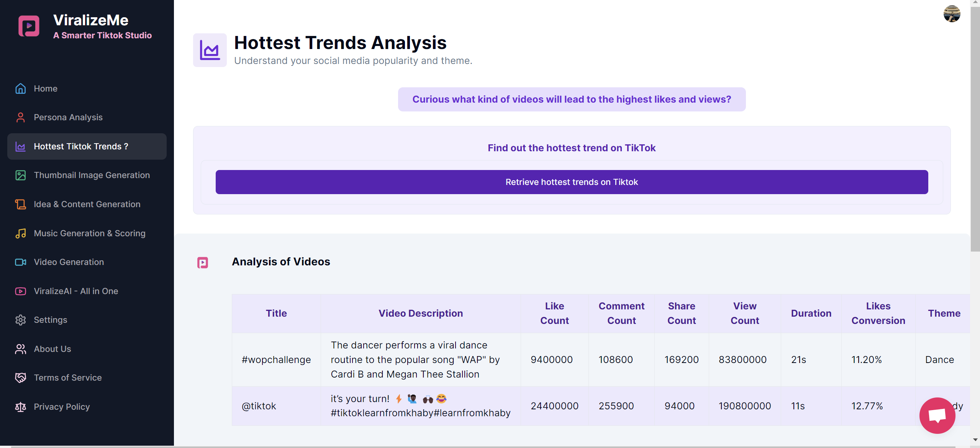Click the Settings gear icon
Viewport: 980px width, 448px height.
(20, 320)
